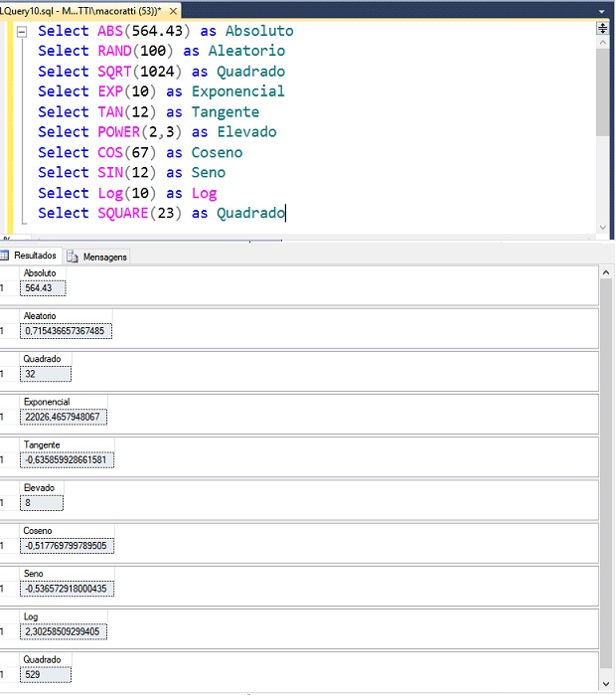
Task: Click the SIN function in the query
Action: coord(110,172)
